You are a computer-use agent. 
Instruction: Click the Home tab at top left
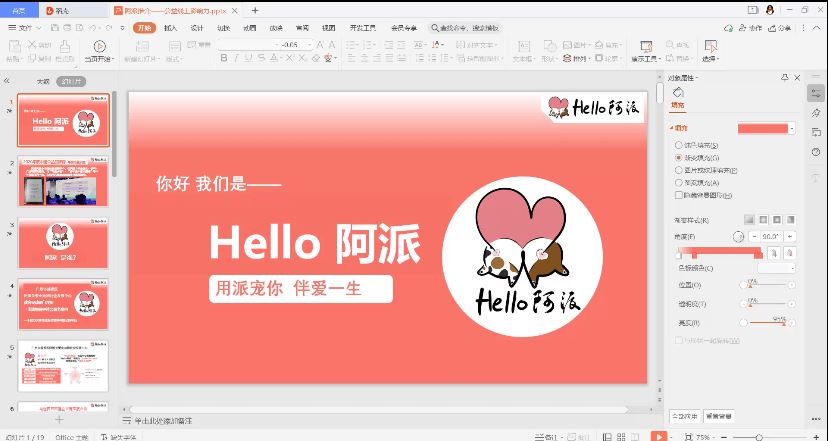(19, 10)
